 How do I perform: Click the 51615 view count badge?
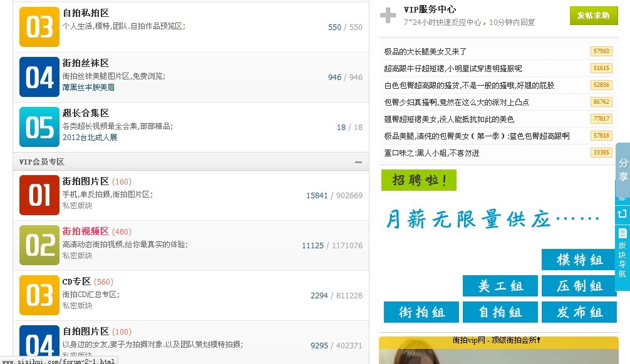click(601, 68)
